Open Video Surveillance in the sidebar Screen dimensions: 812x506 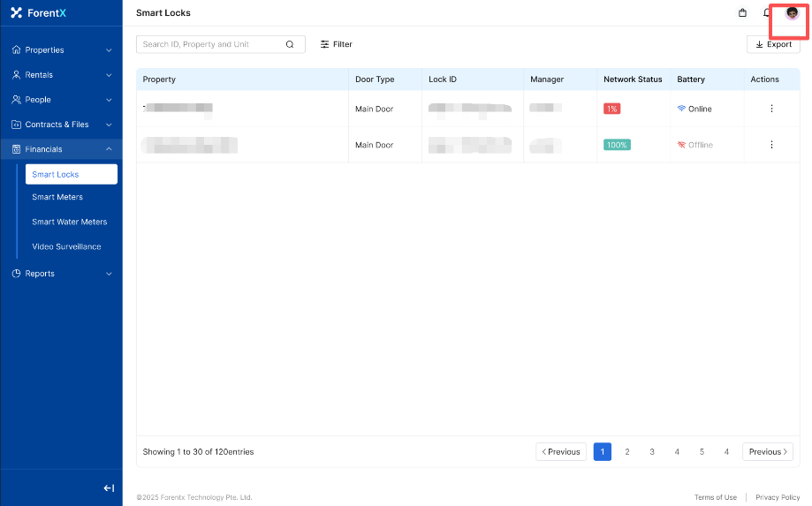click(x=66, y=246)
